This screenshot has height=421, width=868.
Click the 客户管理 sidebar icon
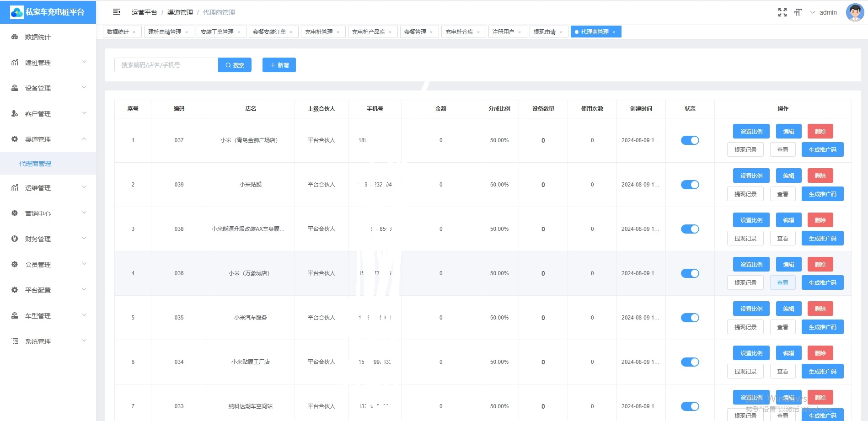[x=15, y=114]
